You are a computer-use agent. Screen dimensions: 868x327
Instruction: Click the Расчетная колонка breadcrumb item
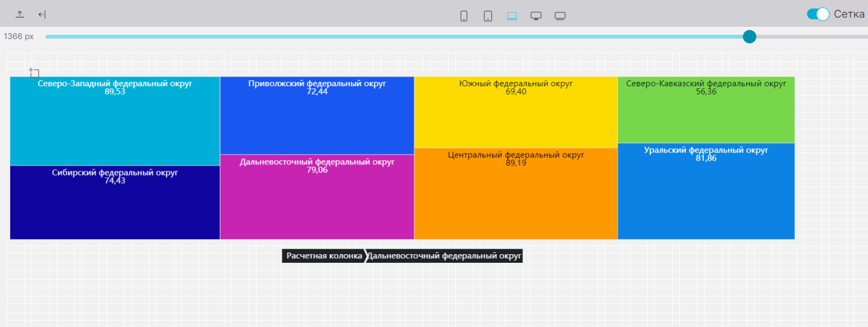(x=324, y=256)
